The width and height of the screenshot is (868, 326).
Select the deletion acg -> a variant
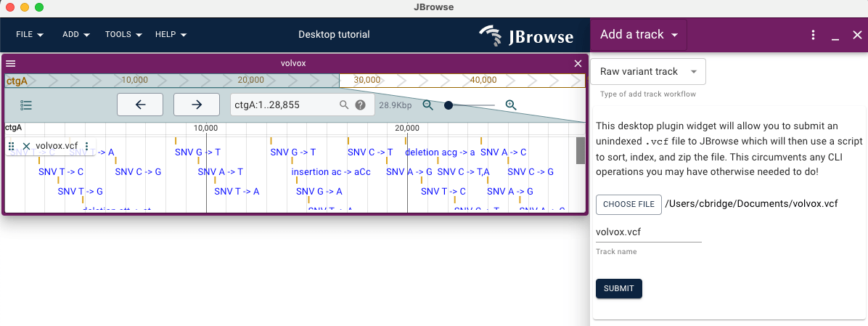pyautogui.click(x=440, y=152)
